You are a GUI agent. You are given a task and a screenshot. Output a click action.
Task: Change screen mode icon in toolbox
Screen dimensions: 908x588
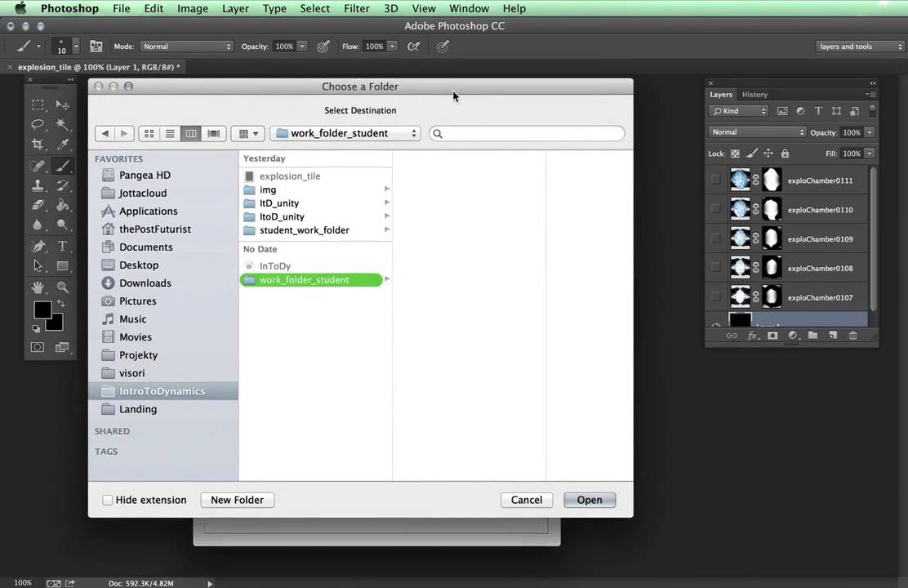(x=62, y=347)
